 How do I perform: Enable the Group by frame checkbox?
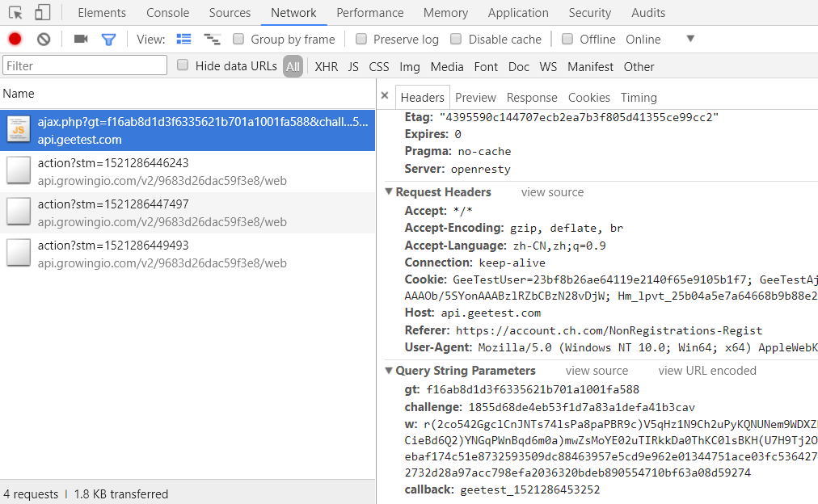(x=238, y=39)
